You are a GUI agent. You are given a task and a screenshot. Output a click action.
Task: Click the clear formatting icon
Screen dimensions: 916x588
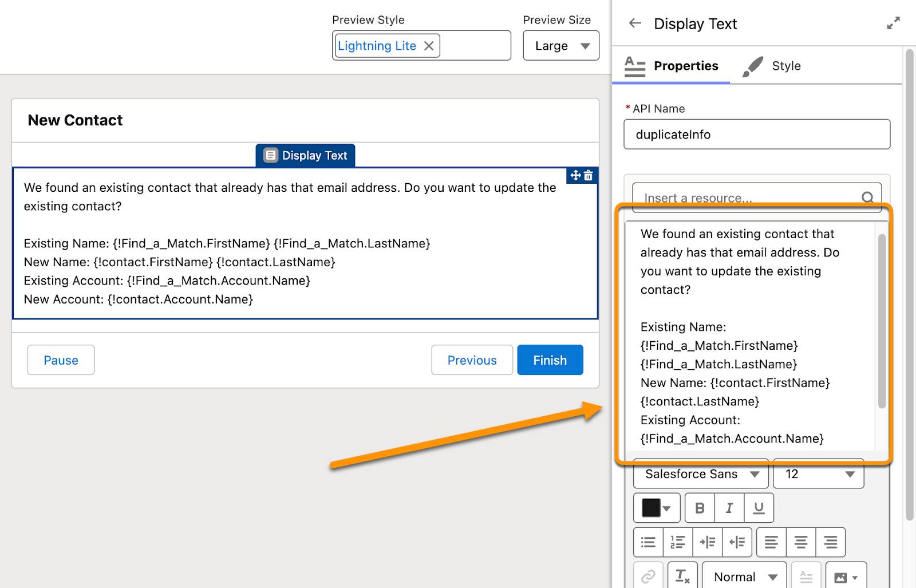click(682, 576)
